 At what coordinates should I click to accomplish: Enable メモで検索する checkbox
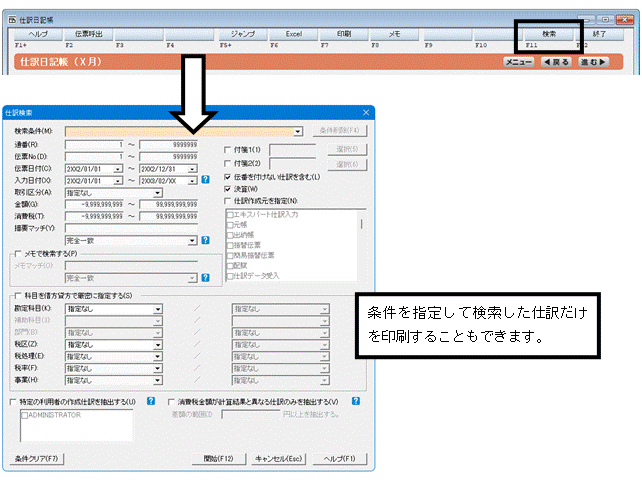(18, 254)
